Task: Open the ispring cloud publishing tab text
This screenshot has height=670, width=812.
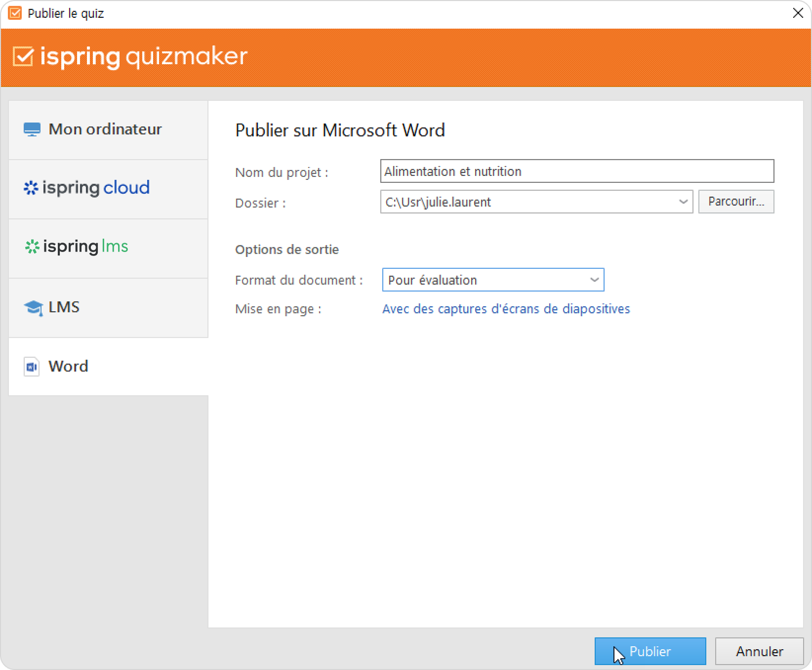Action: tap(96, 188)
